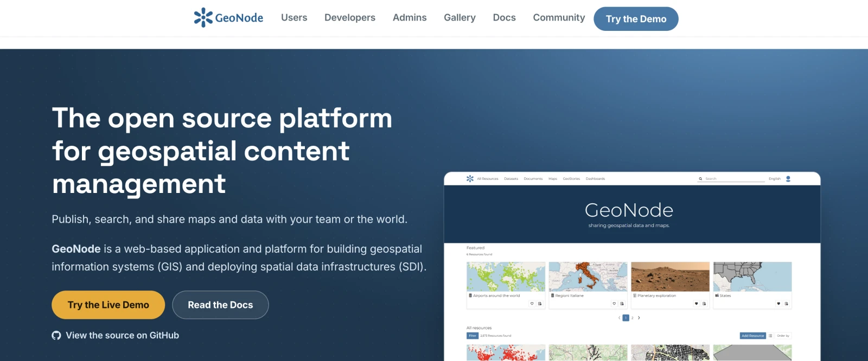The width and height of the screenshot is (868, 361).
Task: Favorite the Regioni Italiane card
Action: (x=614, y=304)
